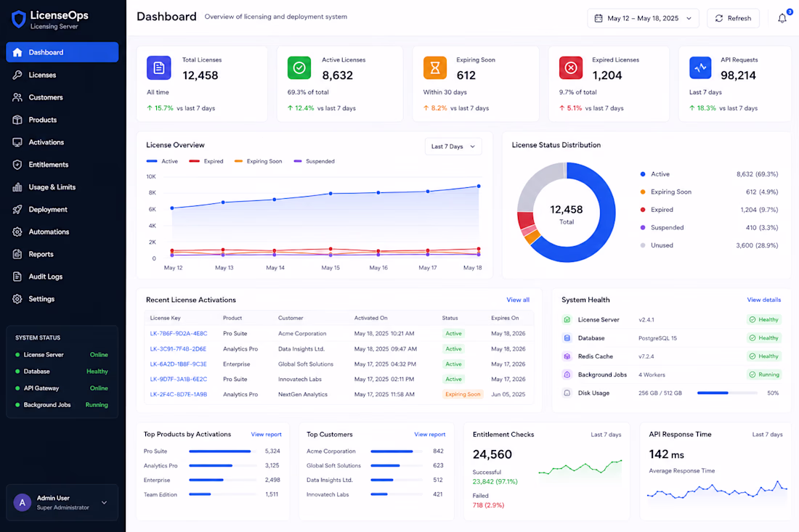This screenshot has width=799, height=532.
Task: Click the Expiring Soon hourglass icon
Action: point(435,67)
